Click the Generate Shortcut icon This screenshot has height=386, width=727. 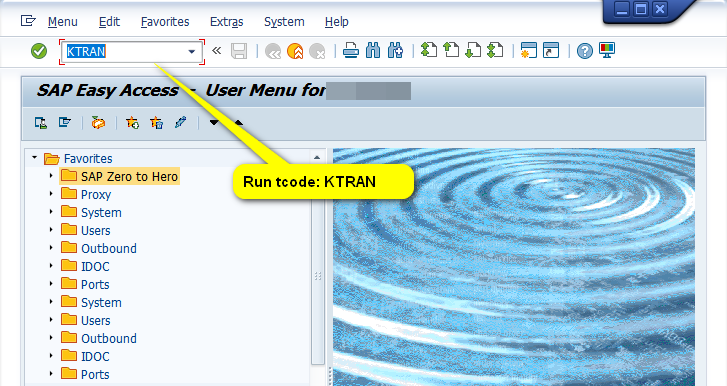[x=551, y=50]
